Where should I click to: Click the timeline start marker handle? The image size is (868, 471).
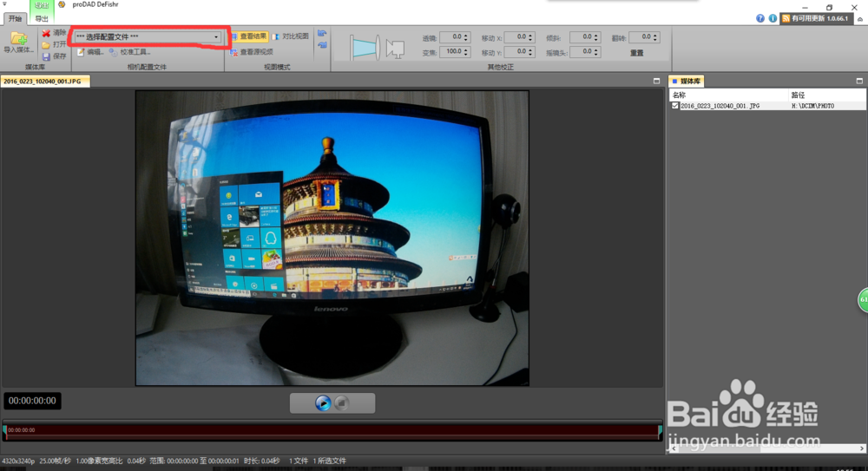click(x=4, y=432)
